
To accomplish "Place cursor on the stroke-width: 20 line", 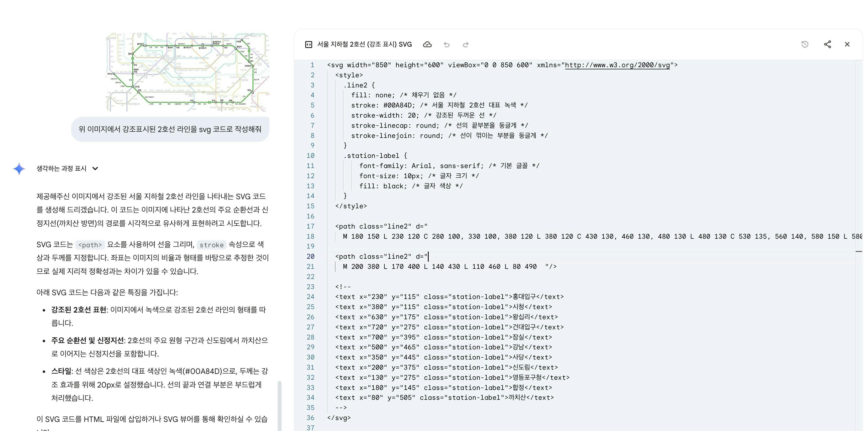I will point(424,115).
